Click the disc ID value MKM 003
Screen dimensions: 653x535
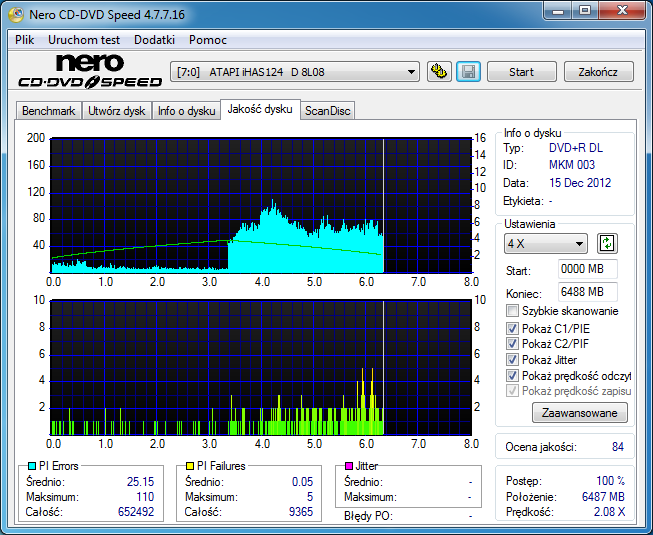(x=572, y=165)
